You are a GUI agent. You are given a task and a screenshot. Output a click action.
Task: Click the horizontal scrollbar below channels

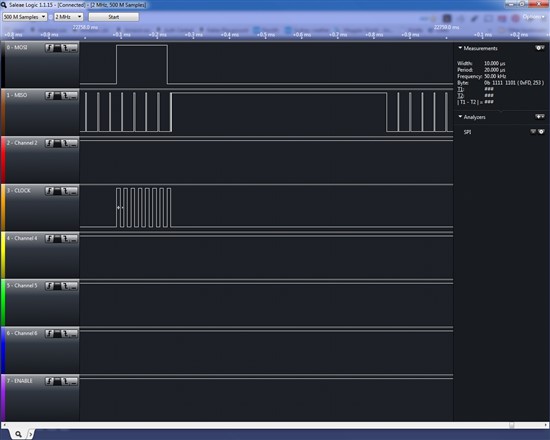tap(275, 425)
